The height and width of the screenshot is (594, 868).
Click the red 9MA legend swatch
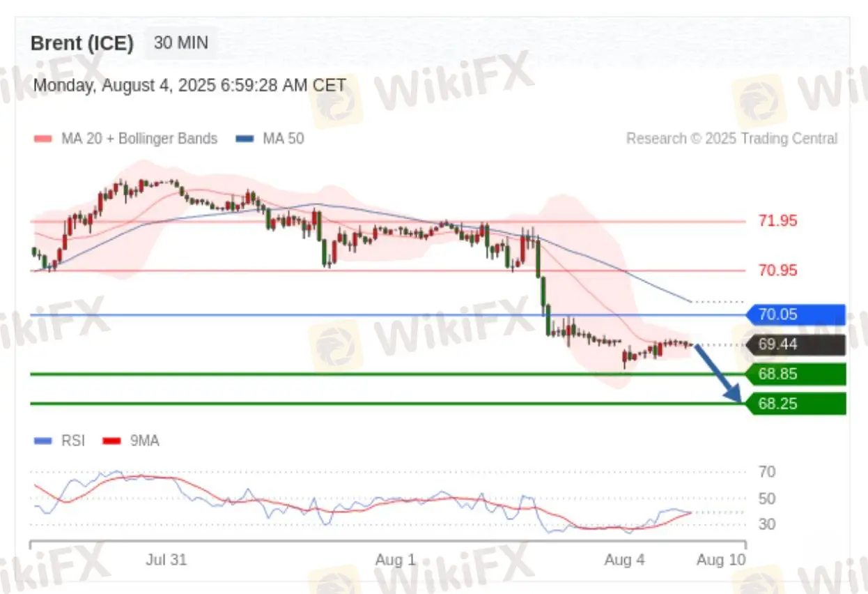[111, 441]
